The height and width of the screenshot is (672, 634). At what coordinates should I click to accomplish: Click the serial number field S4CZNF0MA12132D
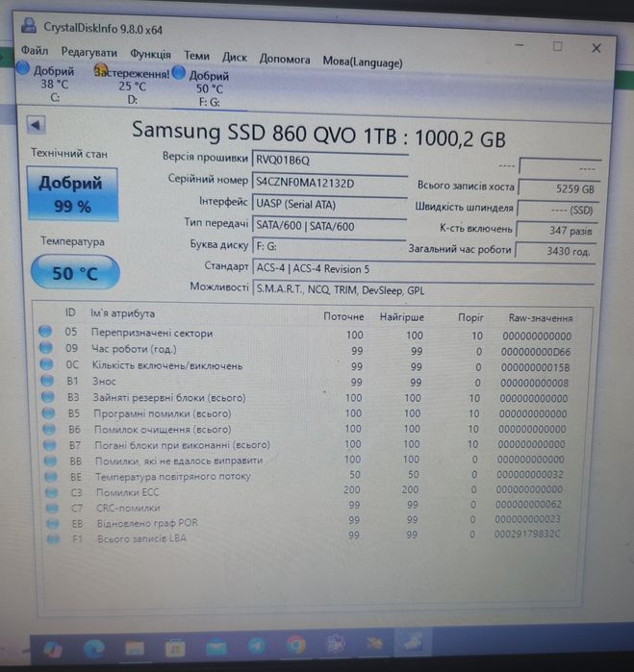[329, 184]
